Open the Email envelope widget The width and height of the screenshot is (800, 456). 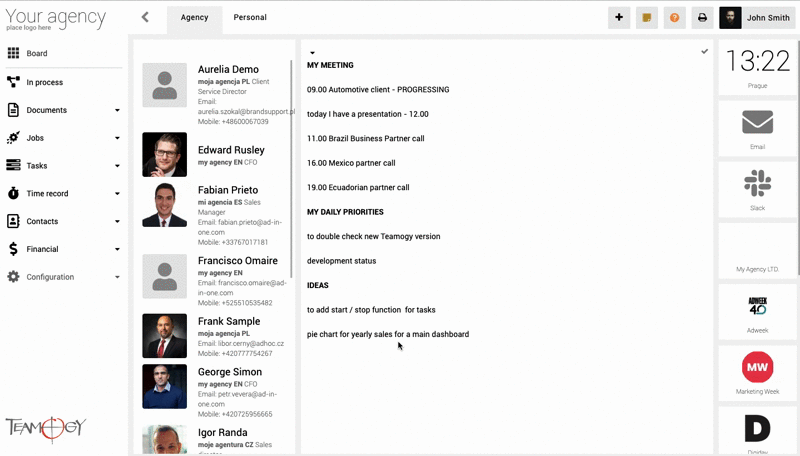coord(757,126)
